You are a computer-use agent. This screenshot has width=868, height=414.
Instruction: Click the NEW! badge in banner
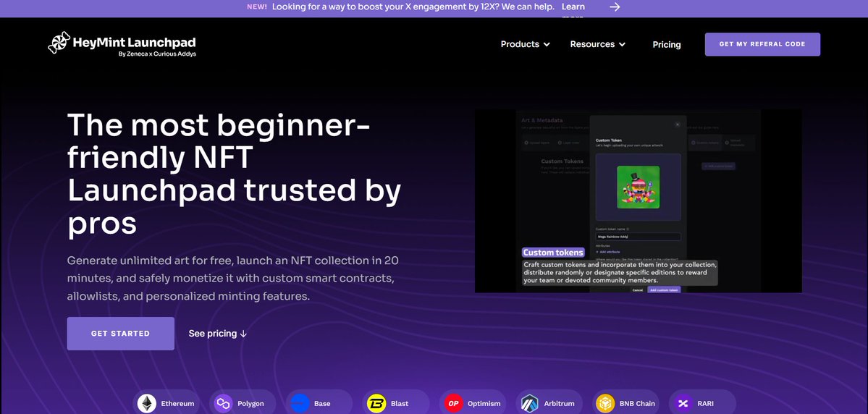pyautogui.click(x=257, y=7)
